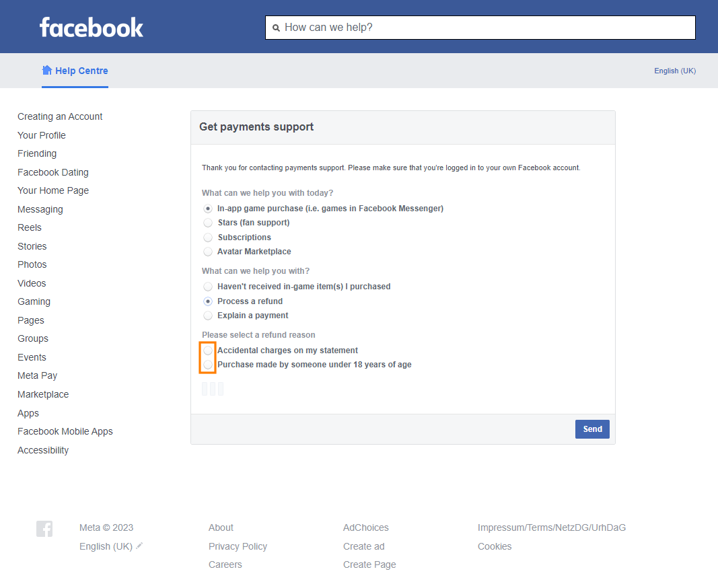Screen dimensions: 718x588
Task: Click the grey Facebook footer logo
Action: point(44,529)
